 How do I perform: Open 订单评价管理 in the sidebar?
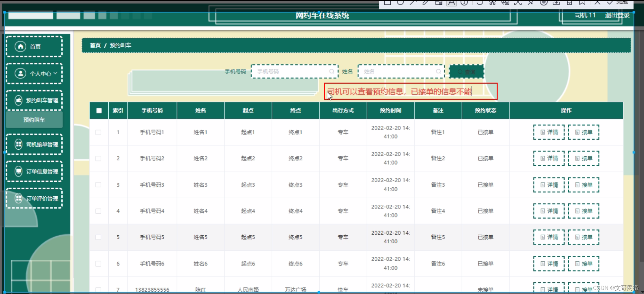pyautogui.click(x=34, y=198)
